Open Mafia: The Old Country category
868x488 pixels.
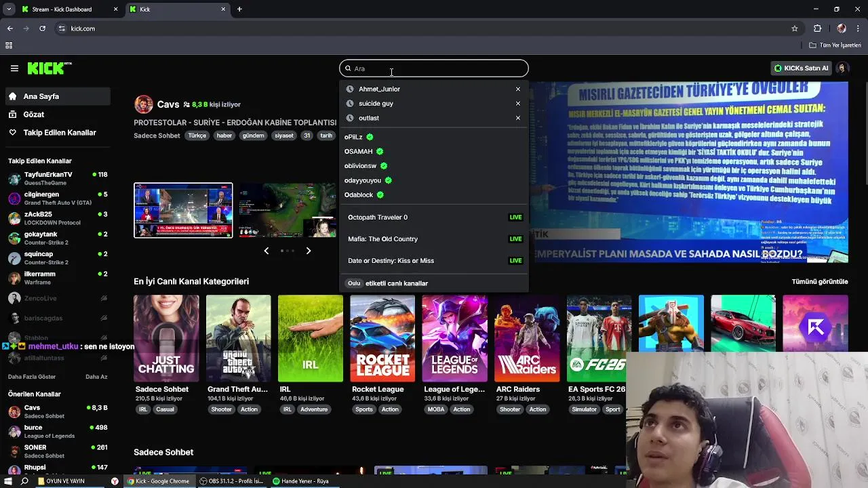click(434, 239)
